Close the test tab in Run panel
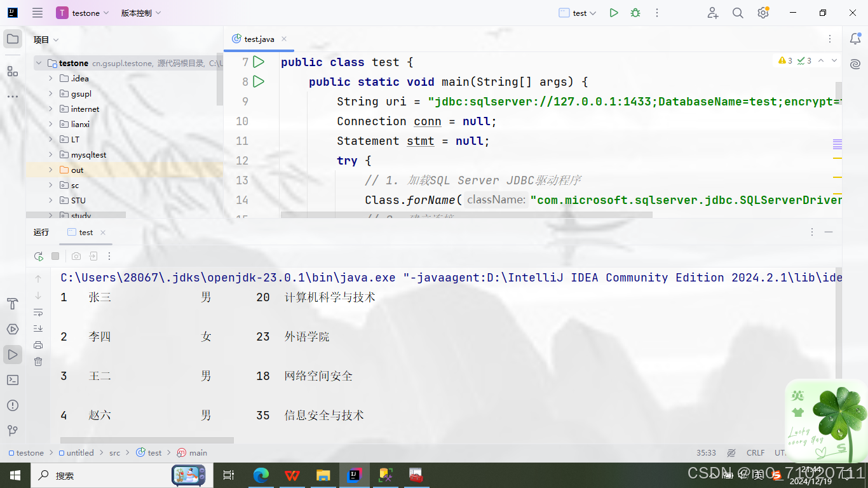 click(x=103, y=233)
